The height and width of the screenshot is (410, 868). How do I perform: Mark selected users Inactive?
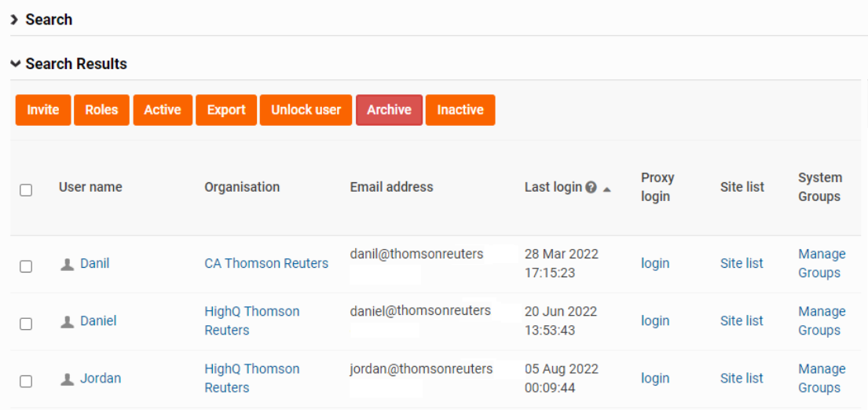tap(460, 110)
